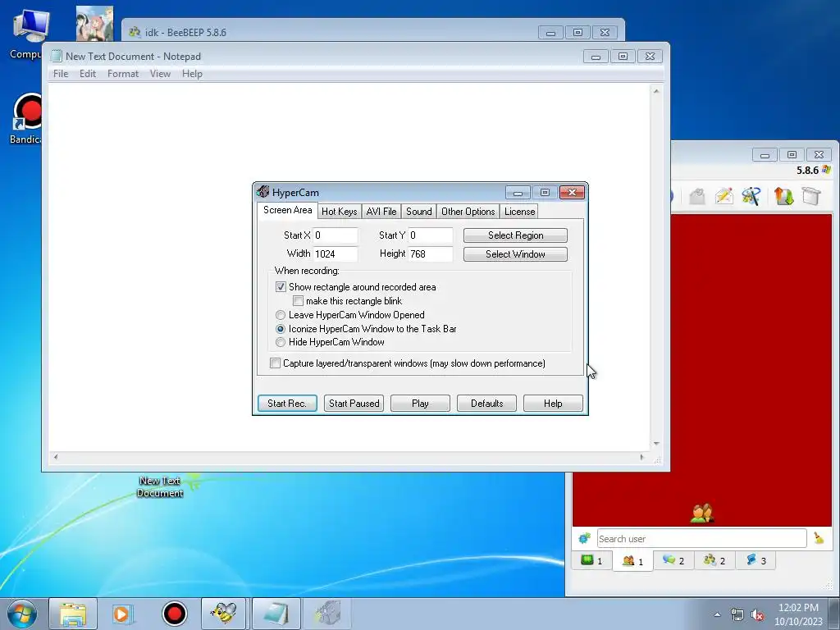Enable make this rectangle blink
The width and height of the screenshot is (840, 630).
[x=298, y=301]
